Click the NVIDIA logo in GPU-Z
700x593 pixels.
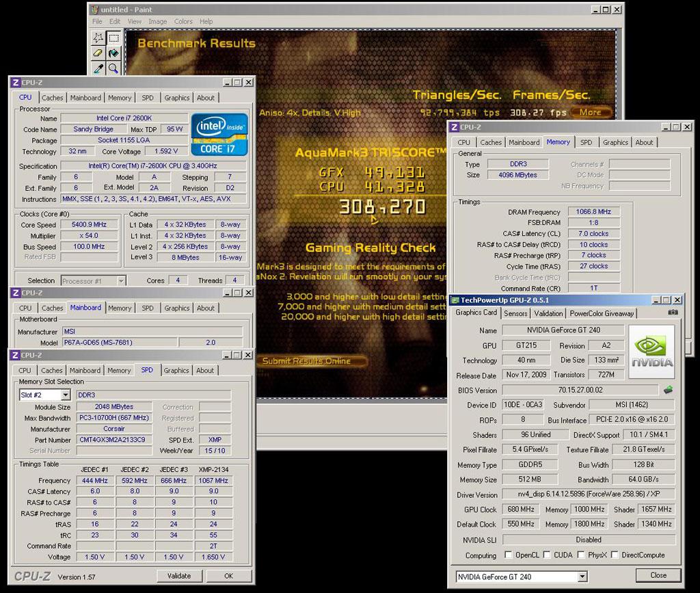[651, 352]
